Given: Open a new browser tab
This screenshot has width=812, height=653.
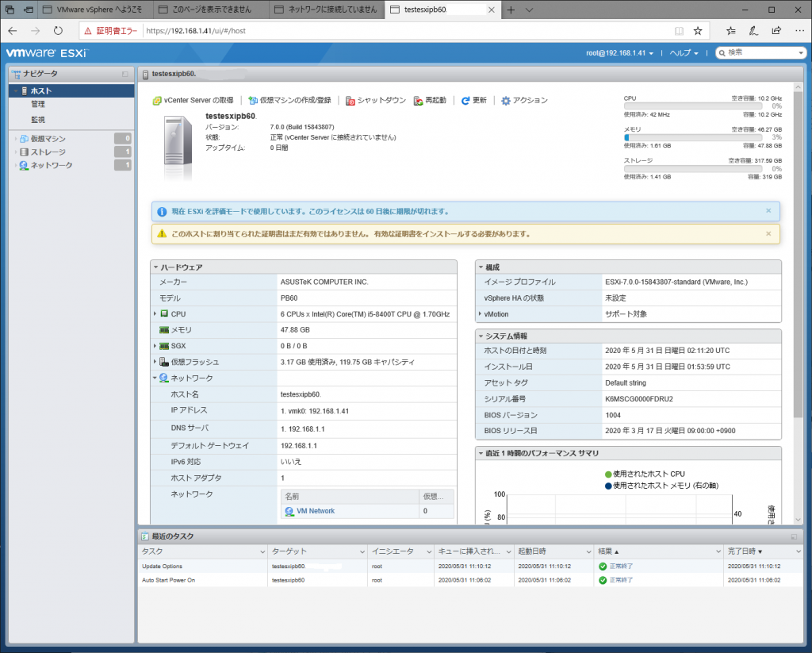Looking at the screenshot, I should (511, 10).
